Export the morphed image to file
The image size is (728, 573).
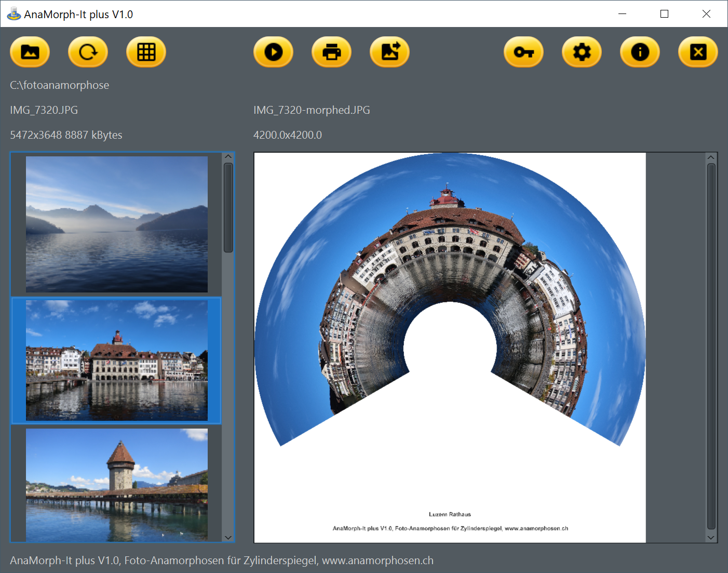pos(389,52)
